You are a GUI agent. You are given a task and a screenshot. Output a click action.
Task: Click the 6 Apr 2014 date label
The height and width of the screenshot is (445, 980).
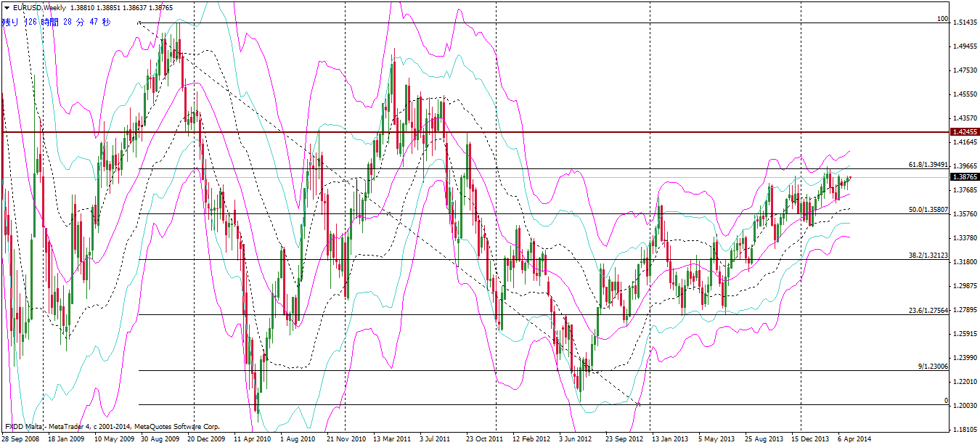pyautogui.click(x=854, y=439)
